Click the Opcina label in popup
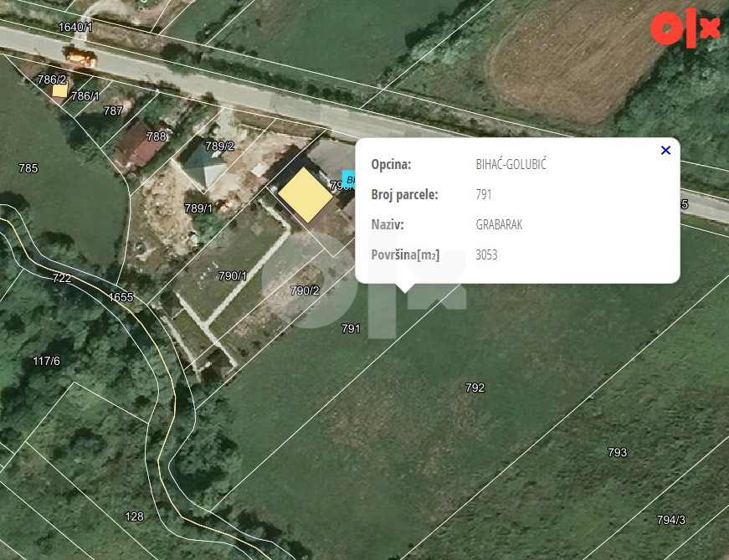The image size is (729, 560). pyautogui.click(x=391, y=164)
